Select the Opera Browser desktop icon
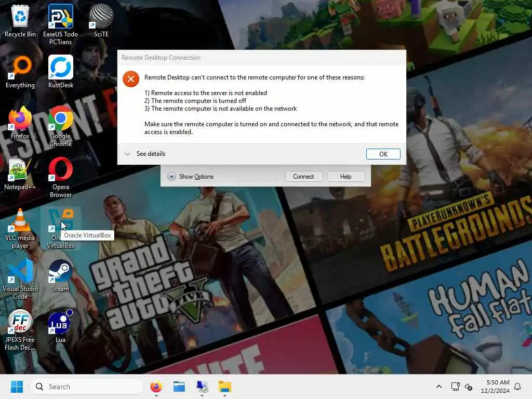 (x=60, y=177)
